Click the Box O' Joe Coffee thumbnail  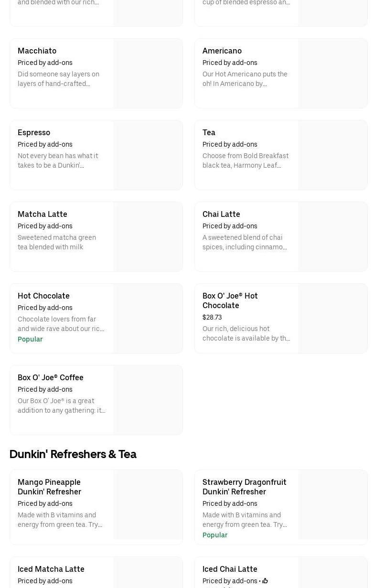[x=148, y=400]
